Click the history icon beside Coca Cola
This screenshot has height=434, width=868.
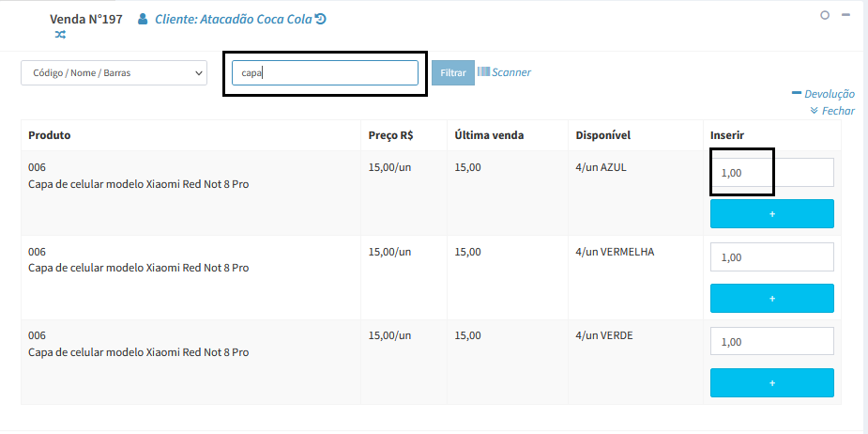320,19
